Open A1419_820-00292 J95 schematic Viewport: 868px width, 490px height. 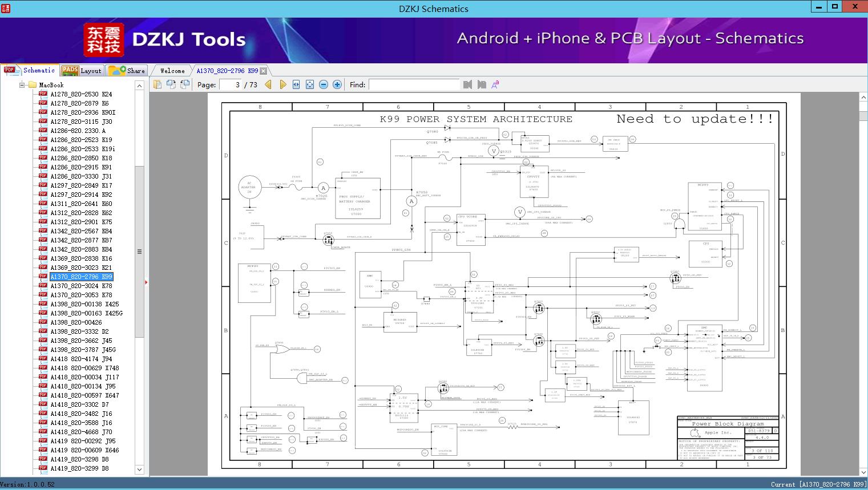(83, 441)
